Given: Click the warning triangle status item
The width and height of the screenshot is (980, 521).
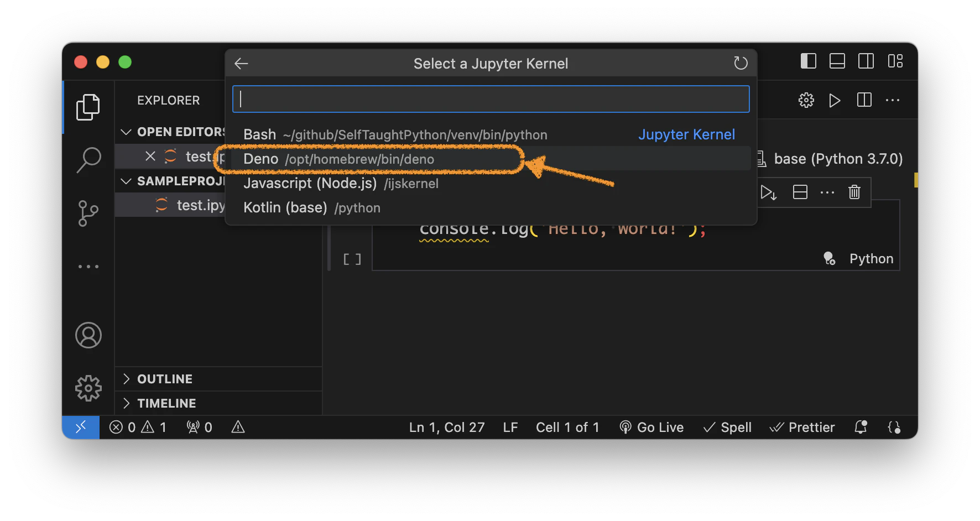Looking at the screenshot, I should pyautogui.click(x=238, y=427).
